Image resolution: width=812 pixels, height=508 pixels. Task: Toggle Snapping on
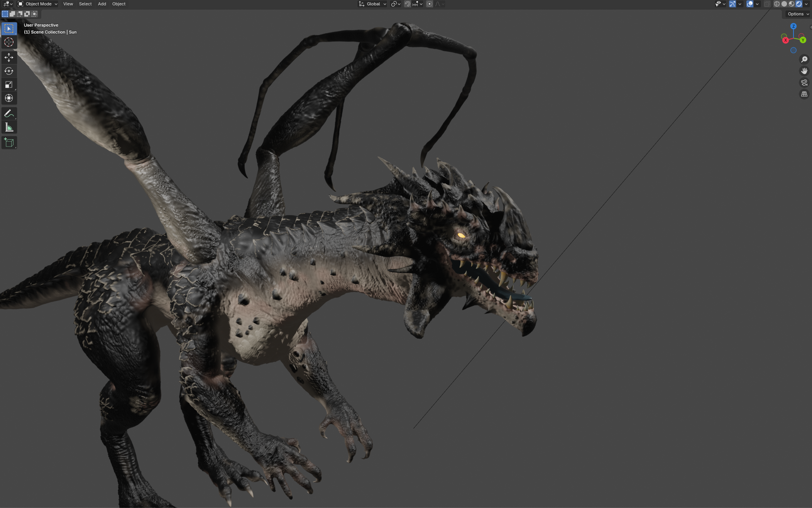point(408,4)
